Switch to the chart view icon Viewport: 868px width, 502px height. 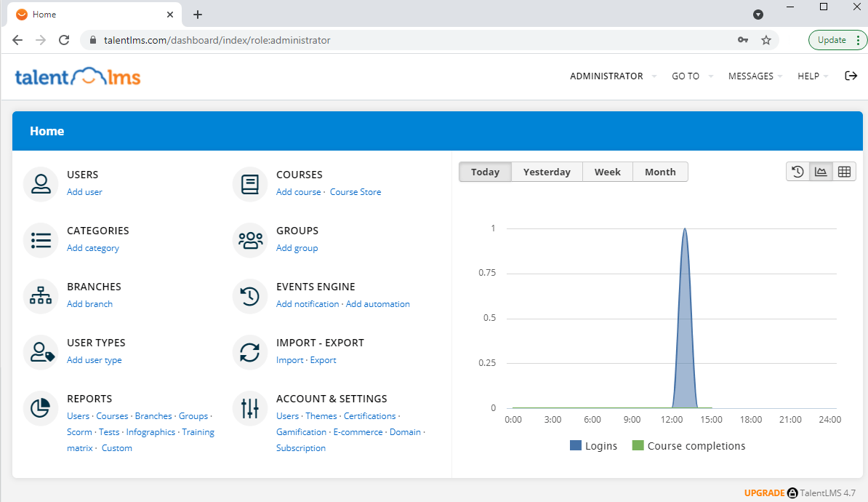coord(821,172)
